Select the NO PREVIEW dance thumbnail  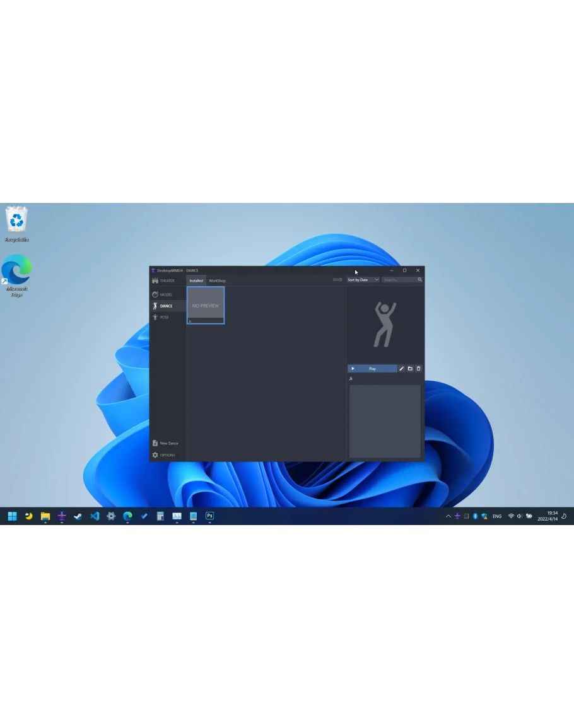pyautogui.click(x=206, y=305)
